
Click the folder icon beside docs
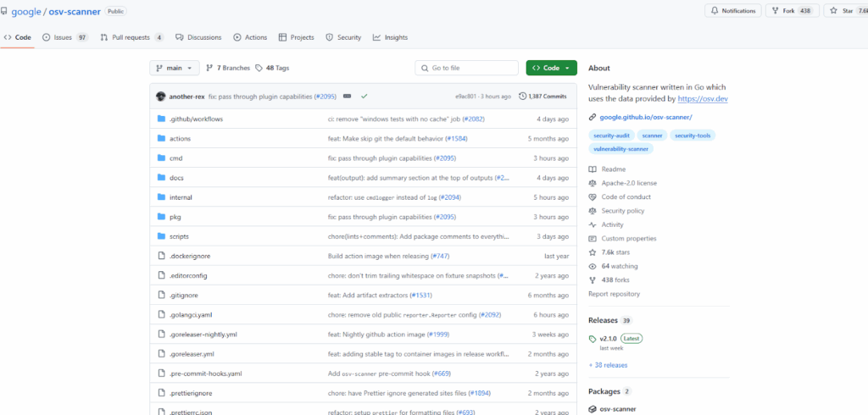[161, 178]
